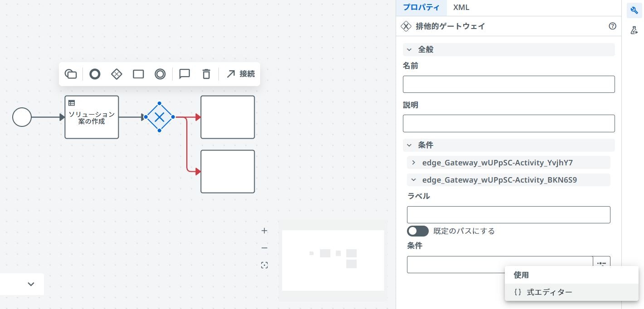The height and width of the screenshot is (309, 644).
Task: Select the gateway icon in context pad
Action: click(116, 74)
